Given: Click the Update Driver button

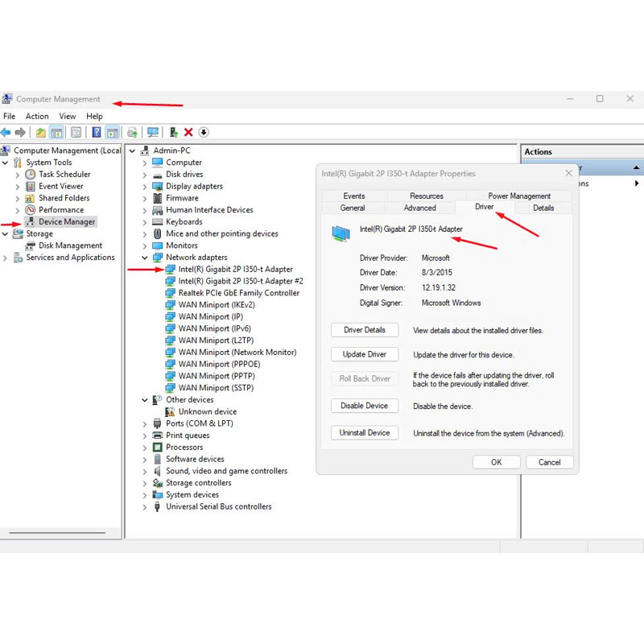Looking at the screenshot, I should coord(365,354).
